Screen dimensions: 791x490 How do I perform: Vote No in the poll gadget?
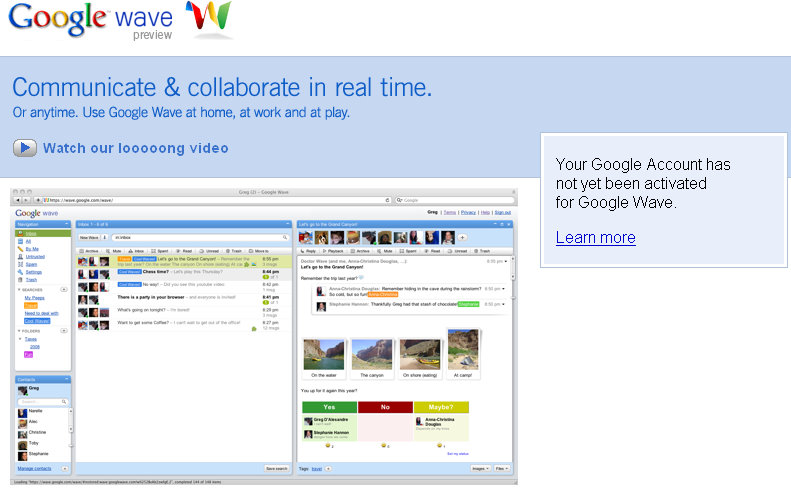385,407
